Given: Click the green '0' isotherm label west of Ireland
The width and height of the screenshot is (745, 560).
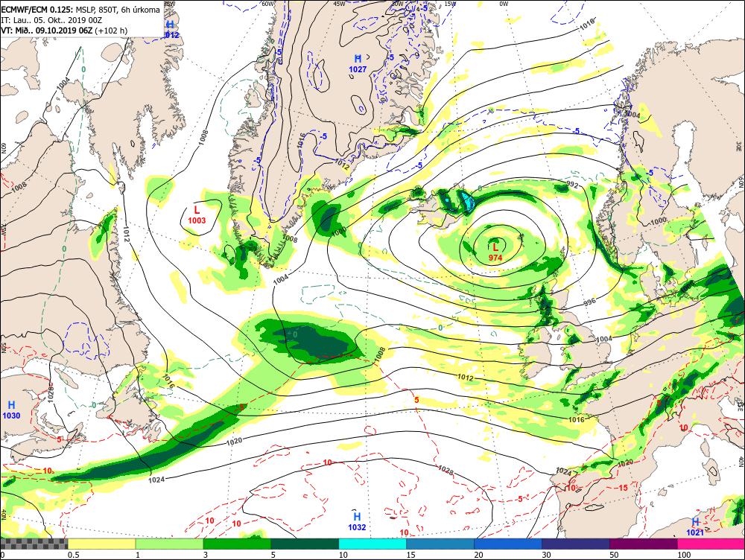Looking at the screenshot, I should point(440,328).
